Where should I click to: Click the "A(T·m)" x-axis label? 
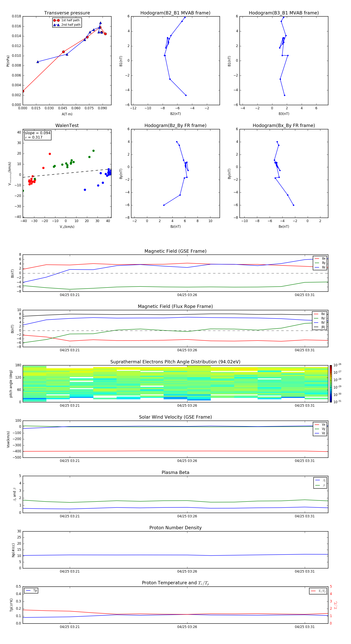[67, 114]
